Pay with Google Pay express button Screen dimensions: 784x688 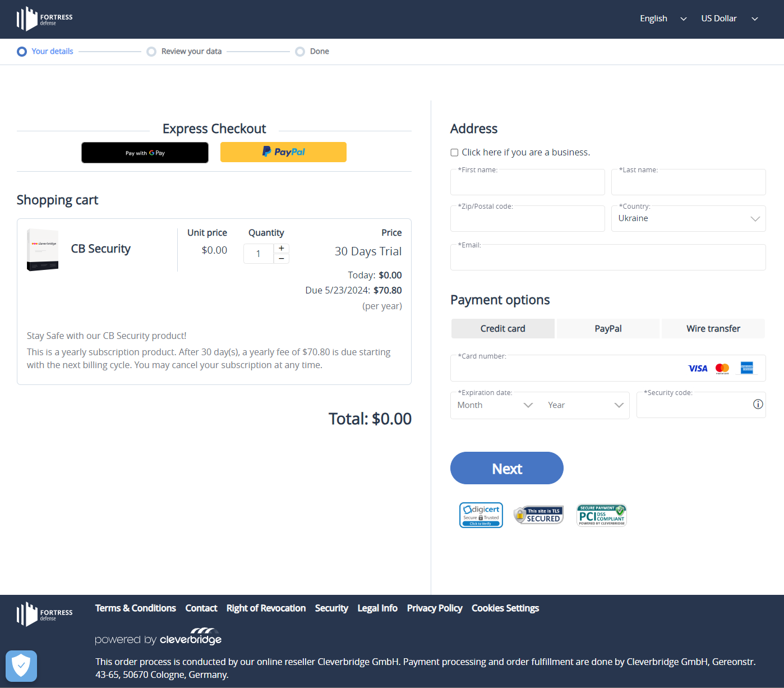click(x=145, y=153)
